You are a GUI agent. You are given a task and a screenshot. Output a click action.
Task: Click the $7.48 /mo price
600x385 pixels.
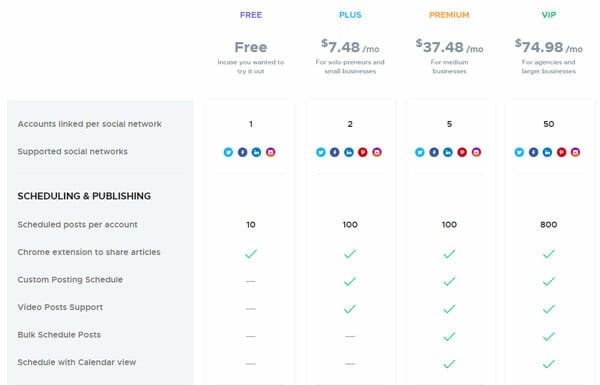pyautogui.click(x=350, y=47)
